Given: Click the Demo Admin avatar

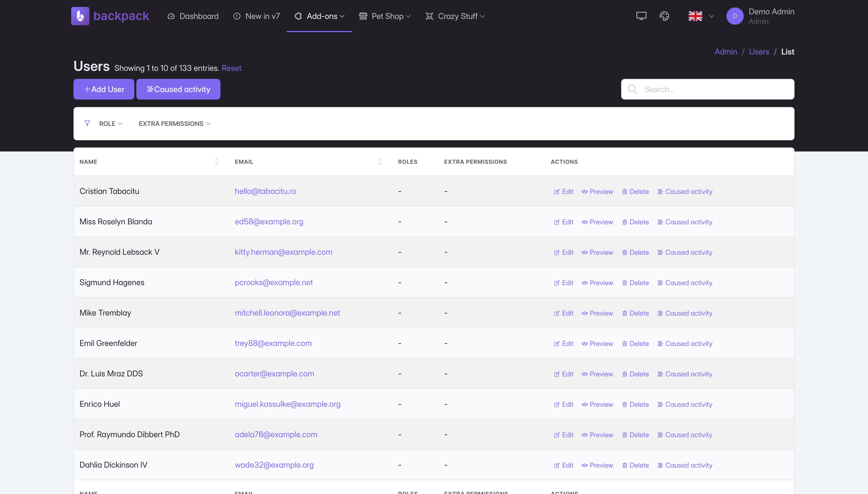Looking at the screenshot, I should coord(735,16).
